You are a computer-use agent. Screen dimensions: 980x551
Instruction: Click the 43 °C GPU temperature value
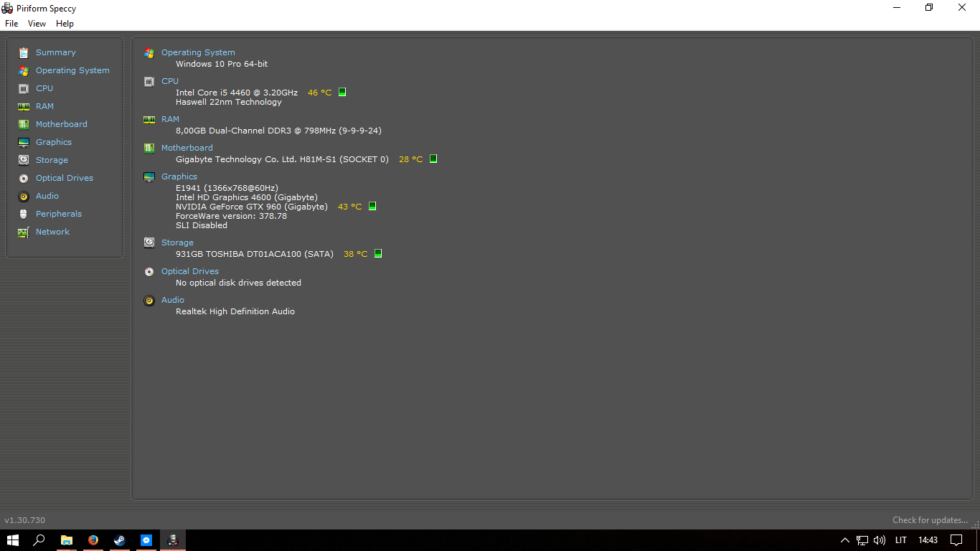coord(350,207)
